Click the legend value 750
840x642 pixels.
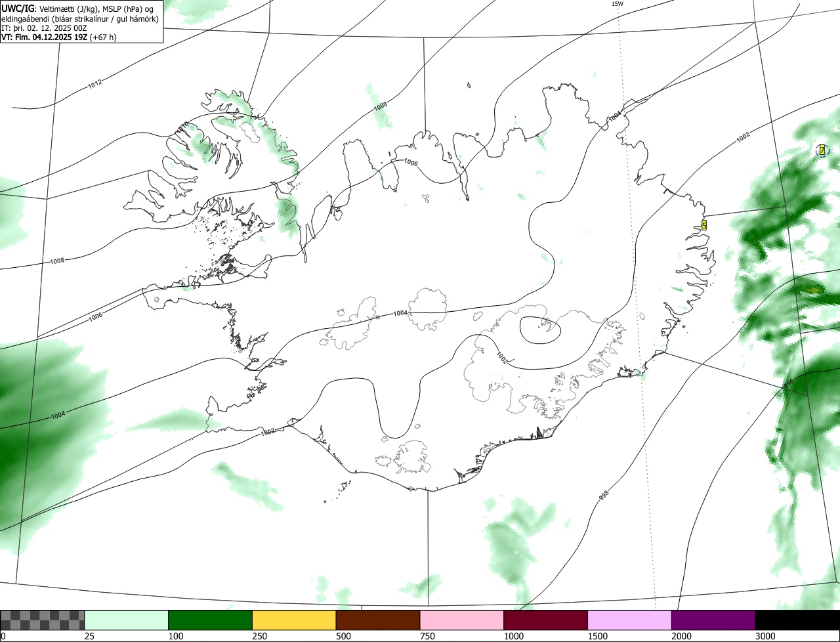pyautogui.click(x=427, y=636)
